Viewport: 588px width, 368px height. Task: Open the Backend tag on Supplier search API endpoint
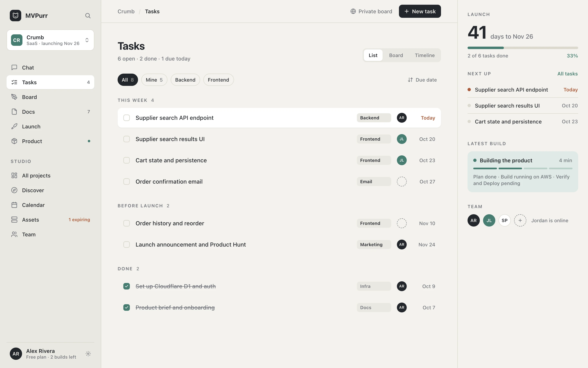[374, 118]
